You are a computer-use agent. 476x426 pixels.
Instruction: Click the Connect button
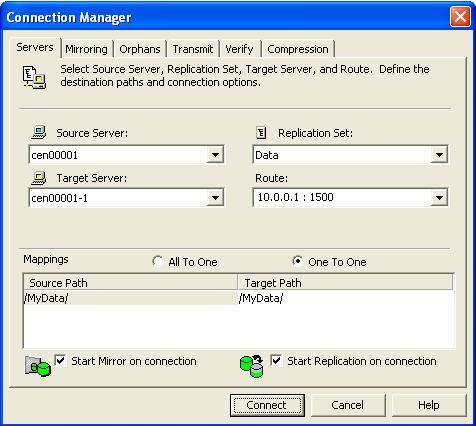(267, 405)
